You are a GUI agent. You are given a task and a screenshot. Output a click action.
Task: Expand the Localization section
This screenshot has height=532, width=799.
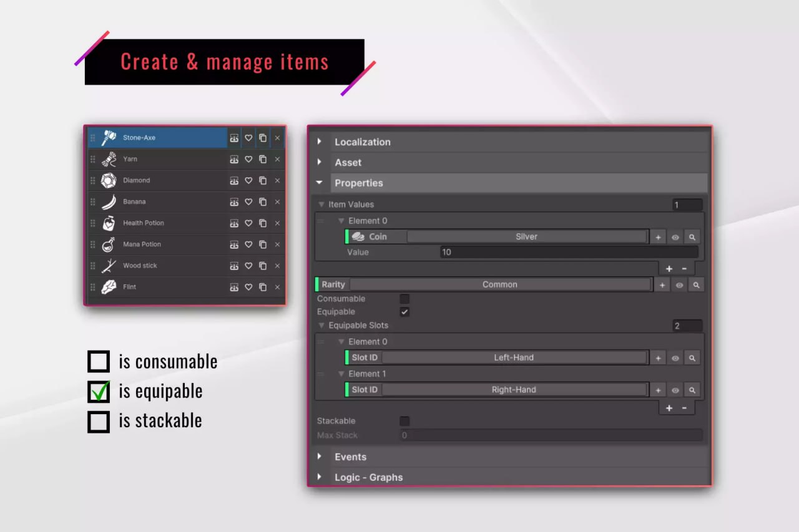coord(320,142)
